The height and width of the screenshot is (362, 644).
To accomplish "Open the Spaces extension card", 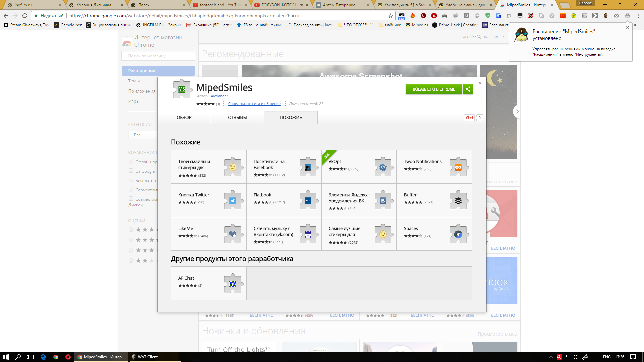I will point(434,234).
